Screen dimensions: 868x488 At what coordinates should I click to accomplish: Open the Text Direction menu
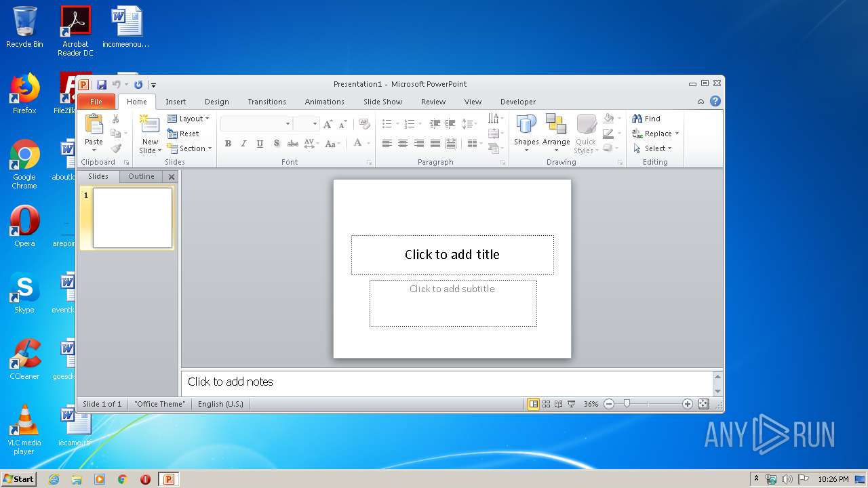496,119
